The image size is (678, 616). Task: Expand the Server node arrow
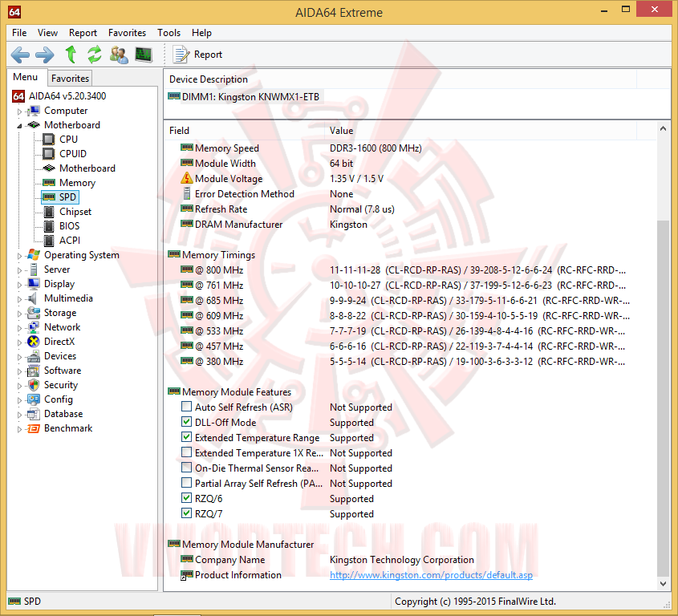(x=19, y=270)
